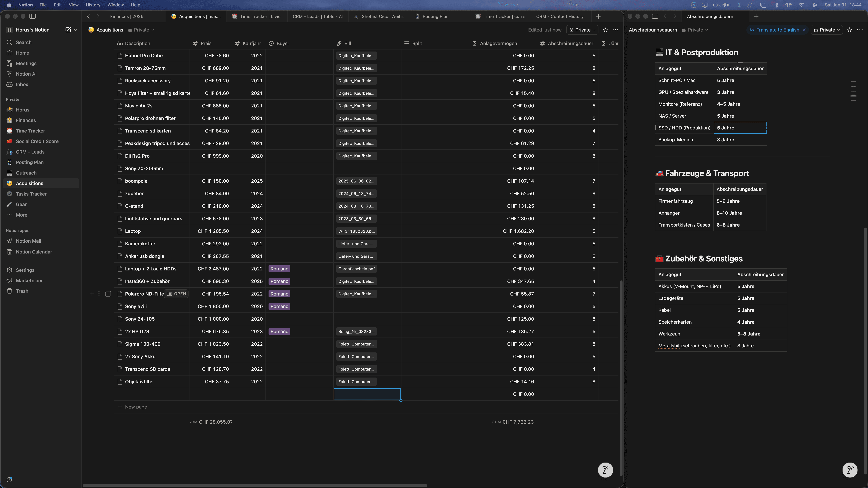Click New page at table bottom
The image size is (868, 488).
[x=136, y=407]
